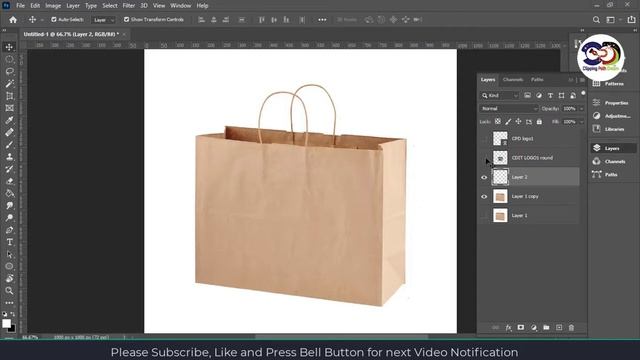The image size is (640, 360).
Task: Click Channels button in right dock
Action: point(612,162)
